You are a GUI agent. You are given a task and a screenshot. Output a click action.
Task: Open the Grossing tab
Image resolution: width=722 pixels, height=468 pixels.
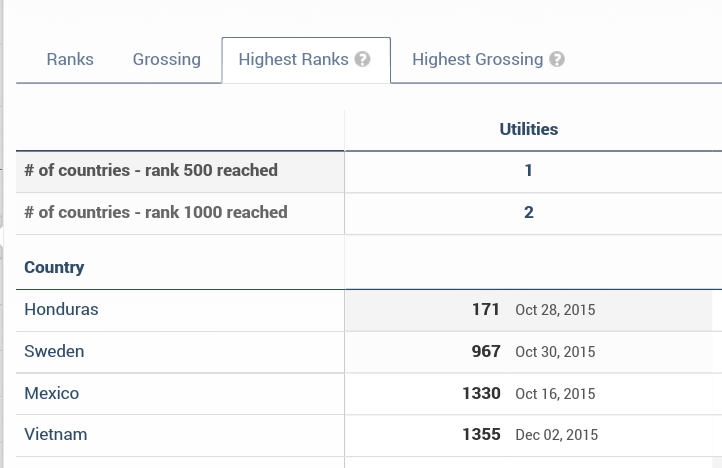166,59
